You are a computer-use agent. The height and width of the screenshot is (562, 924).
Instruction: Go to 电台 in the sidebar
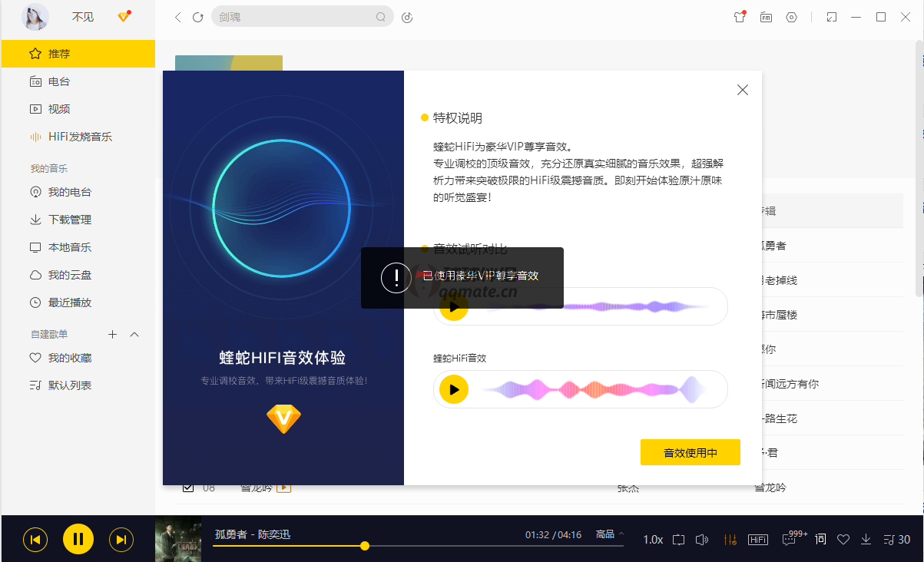tap(59, 81)
